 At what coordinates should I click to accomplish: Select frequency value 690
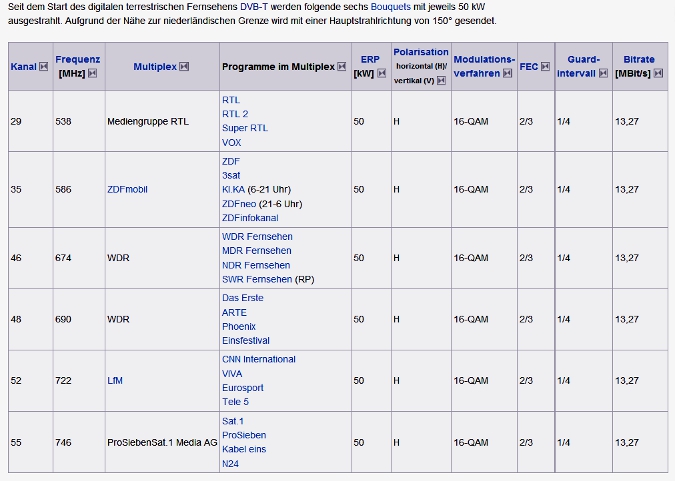[63, 320]
